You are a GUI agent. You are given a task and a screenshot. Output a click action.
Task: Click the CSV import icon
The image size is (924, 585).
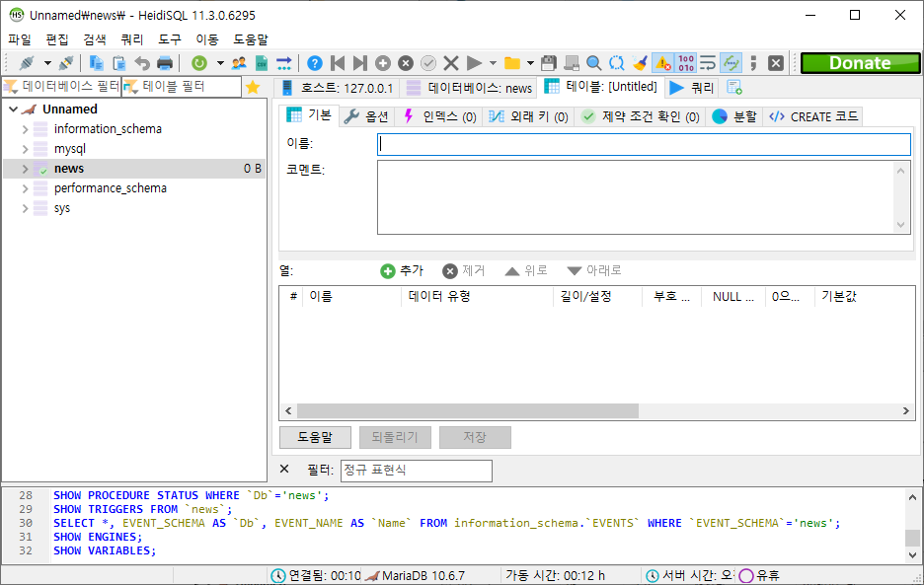click(x=261, y=63)
